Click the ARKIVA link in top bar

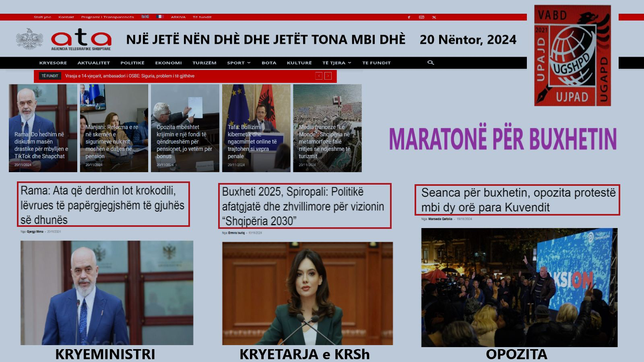[x=178, y=17]
